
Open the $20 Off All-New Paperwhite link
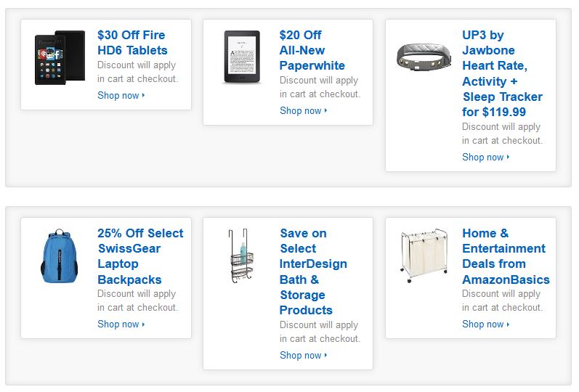(312, 50)
